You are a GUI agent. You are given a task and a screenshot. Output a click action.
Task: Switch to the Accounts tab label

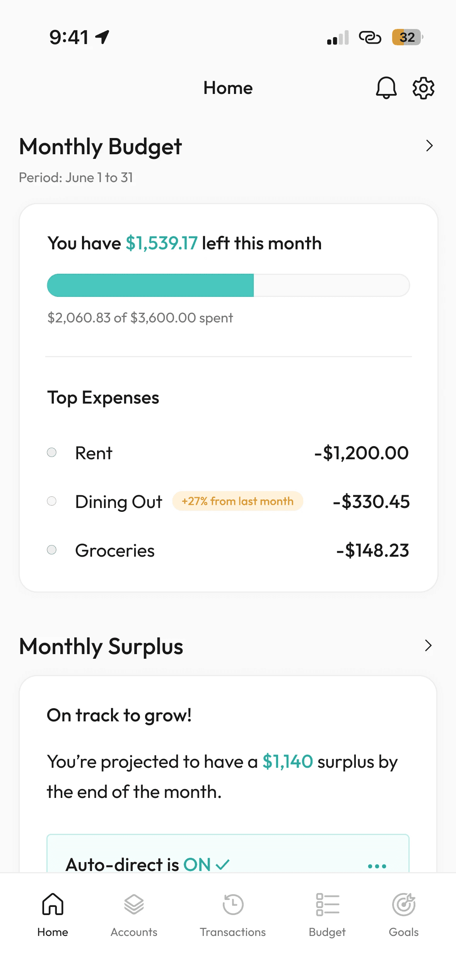134,932
